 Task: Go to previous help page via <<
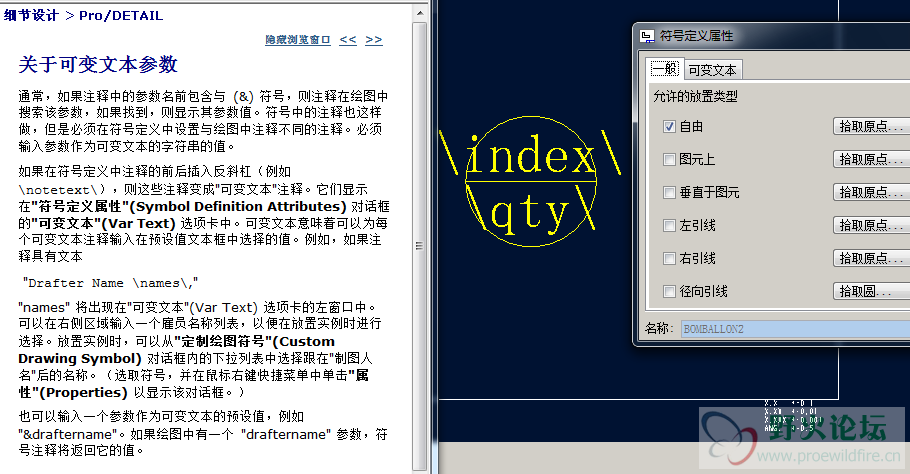pos(348,39)
